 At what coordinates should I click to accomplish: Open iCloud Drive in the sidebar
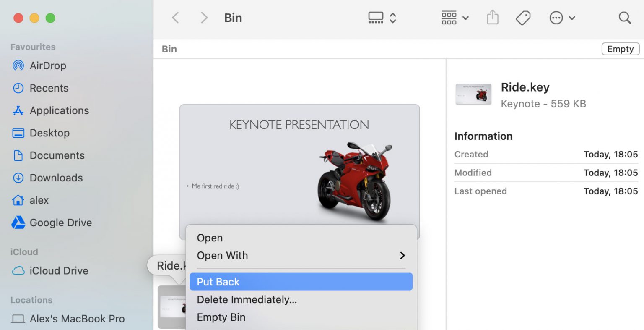(x=58, y=271)
